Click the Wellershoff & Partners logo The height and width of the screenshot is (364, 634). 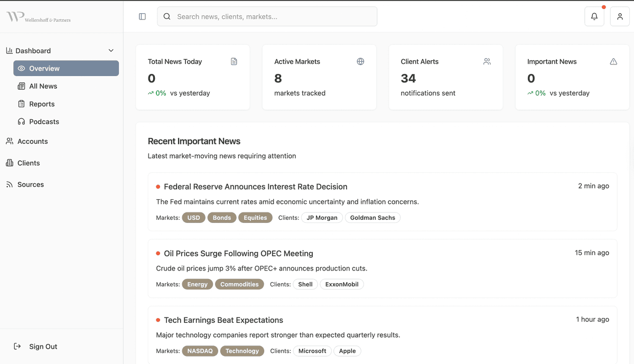(x=39, y=17)
